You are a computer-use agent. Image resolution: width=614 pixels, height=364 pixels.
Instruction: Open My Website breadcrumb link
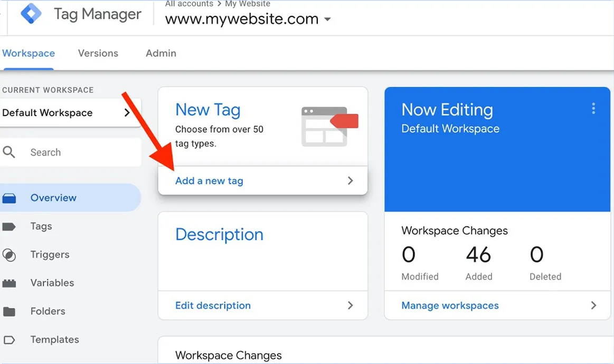click(x=248, y=4)
